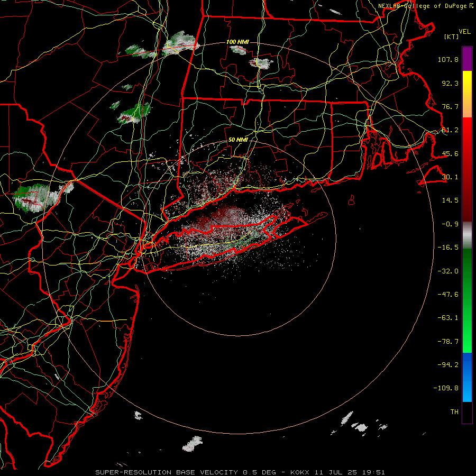Click the 92.3 legend value

450,83
